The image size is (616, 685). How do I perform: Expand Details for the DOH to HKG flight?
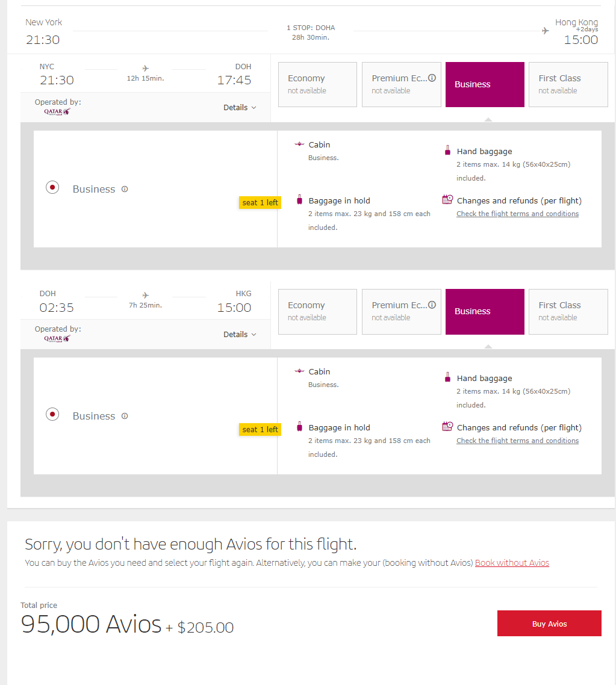(x=240, y=335)
